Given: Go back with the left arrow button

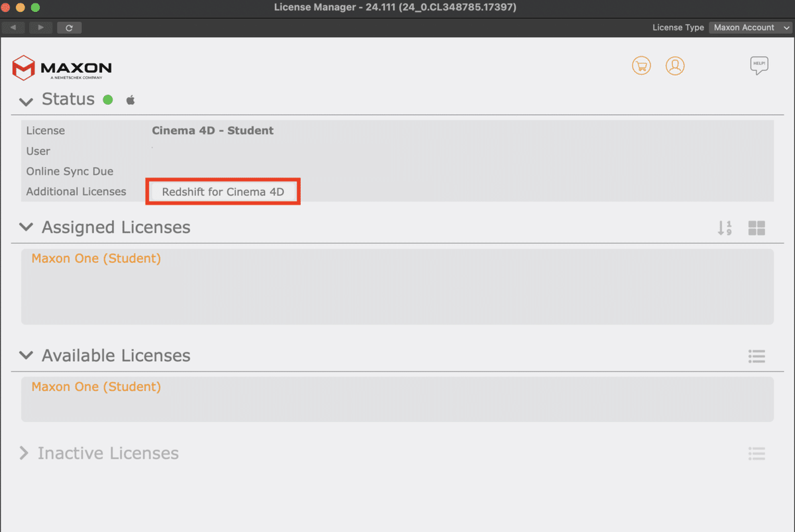Looking at the screenshot, I should (13, 28).
